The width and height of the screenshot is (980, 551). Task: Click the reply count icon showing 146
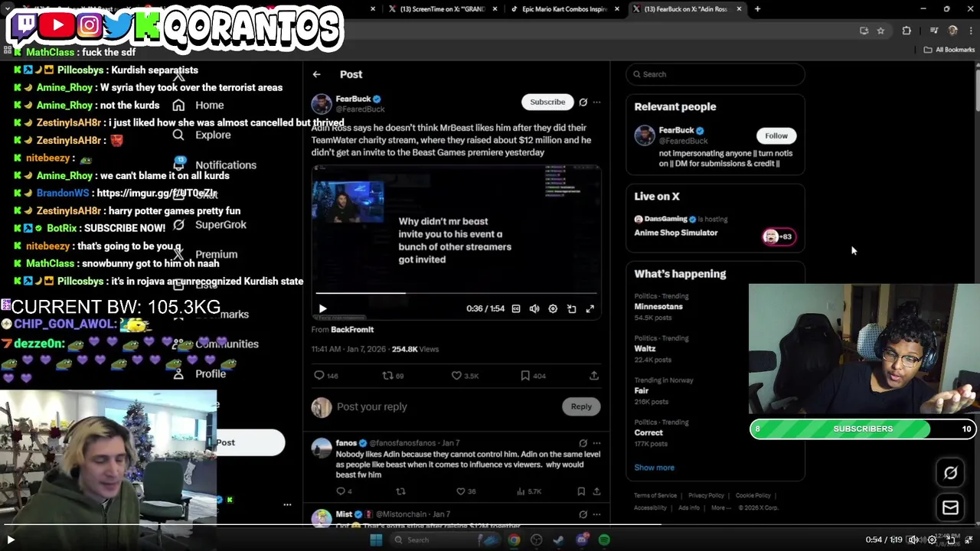(x=326, y=376)
